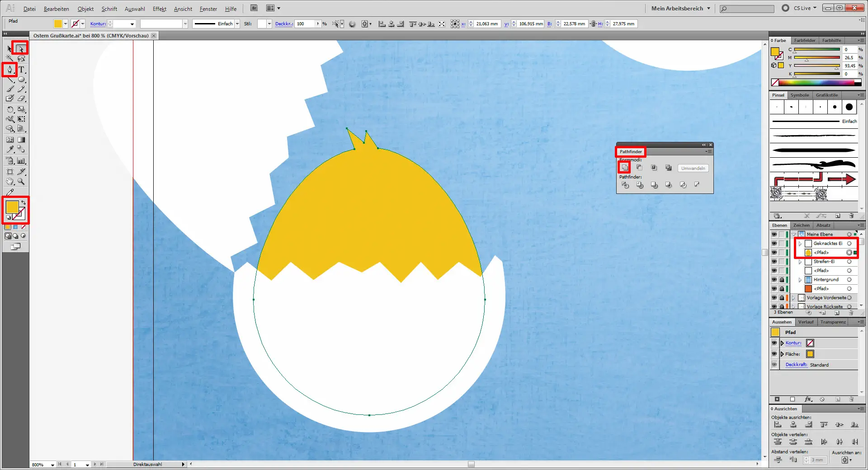The height and width of the screenshot is (470, 868).
Task: Click the yellow fill swatch in toolbox
Action: [x=12, y=207]
